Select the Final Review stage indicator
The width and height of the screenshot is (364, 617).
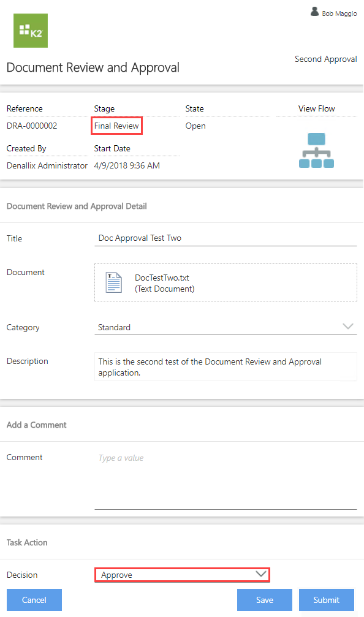tap(116, 125)
